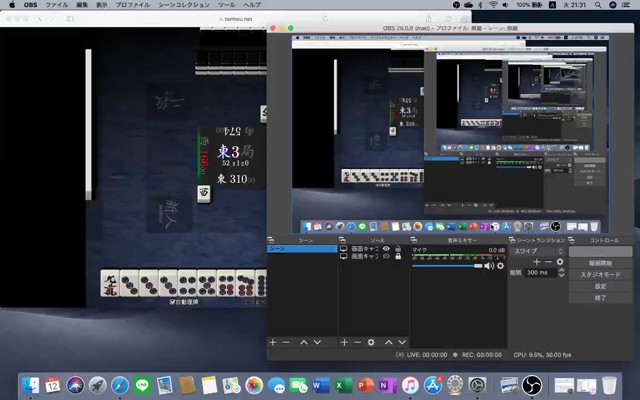The height and width of the screenshot is (400, 640).
Task: Adjust the 300 ms duration stepper arrows
Action: tap(561, 272)
